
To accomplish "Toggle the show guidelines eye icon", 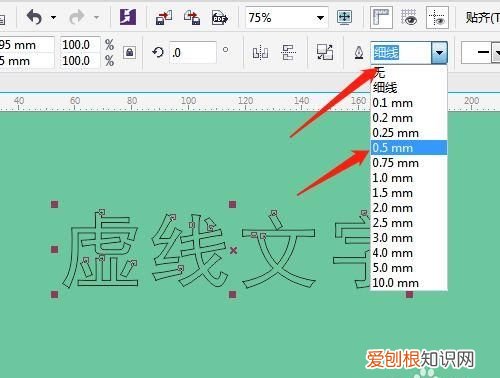I will [x=437, y=17].
